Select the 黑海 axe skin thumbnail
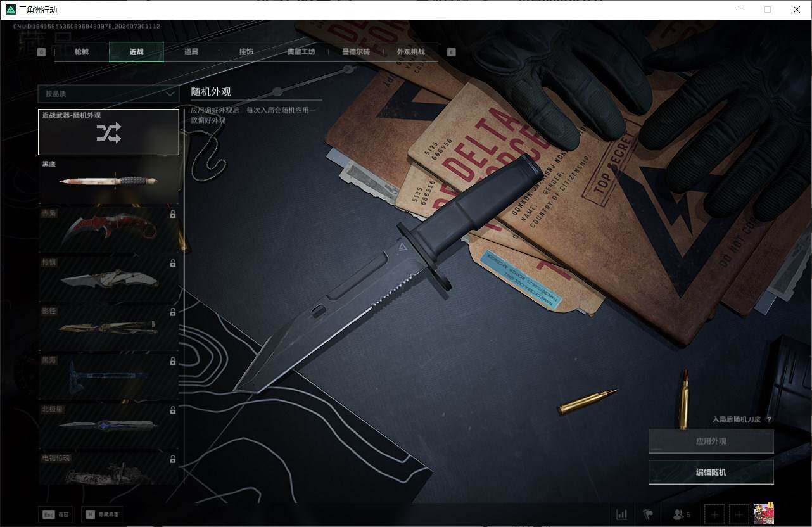Viewport: 812px width, 527px height. pyautogui.click(x=108, y=376)
